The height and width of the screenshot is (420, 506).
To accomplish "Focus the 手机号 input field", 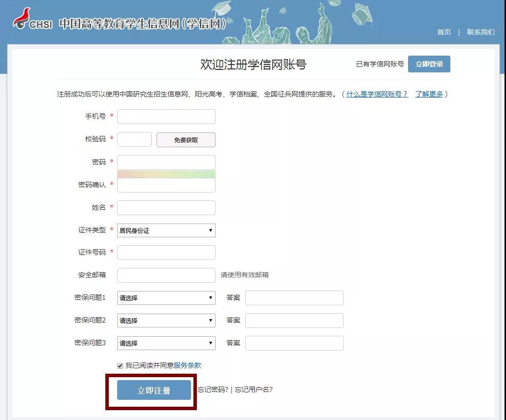I will [166, 117].
